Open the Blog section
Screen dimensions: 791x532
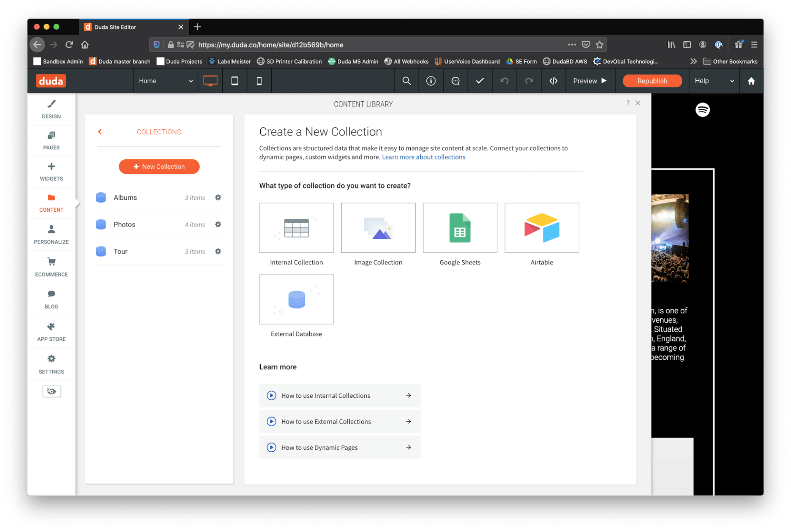51,299
